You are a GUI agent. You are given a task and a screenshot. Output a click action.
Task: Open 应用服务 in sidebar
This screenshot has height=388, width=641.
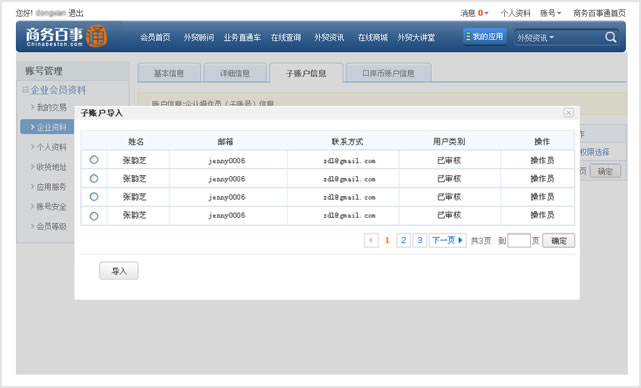coord(51,186)
